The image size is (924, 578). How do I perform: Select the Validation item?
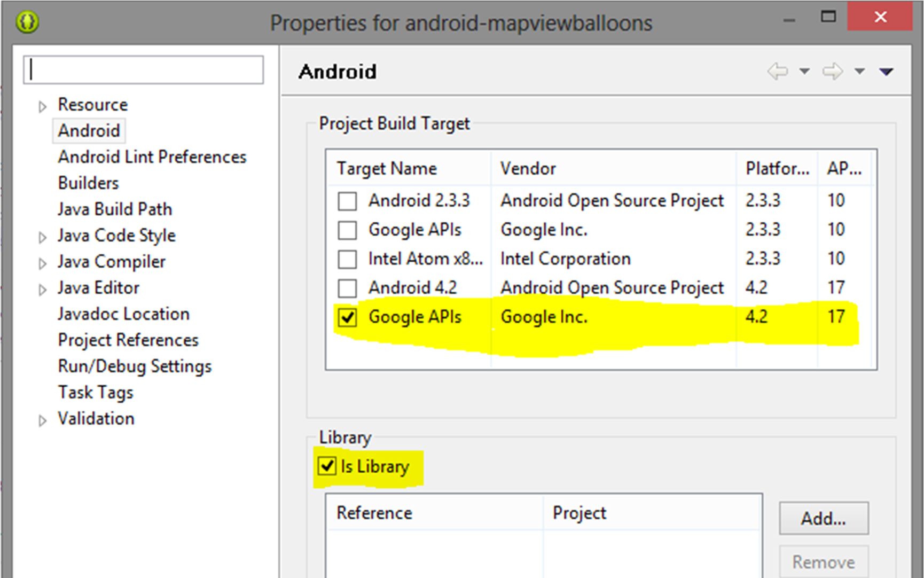coord(96,418)
